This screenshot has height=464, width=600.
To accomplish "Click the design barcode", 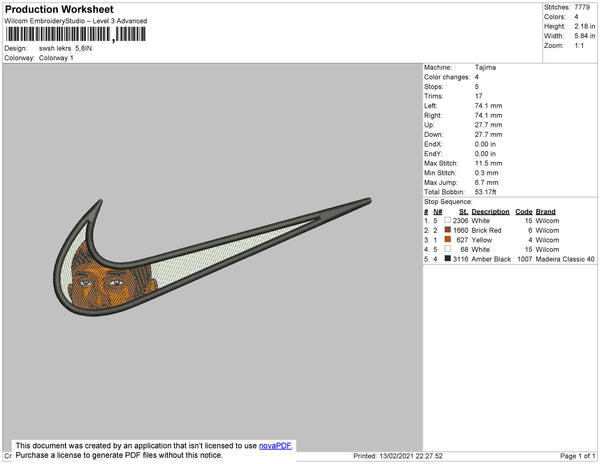I will pos(75,34).
